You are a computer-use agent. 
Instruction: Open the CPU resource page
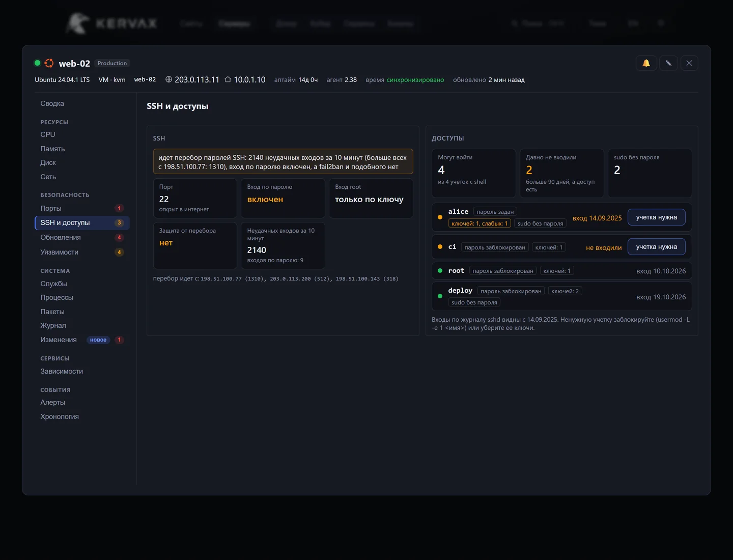tap(82, 134)
